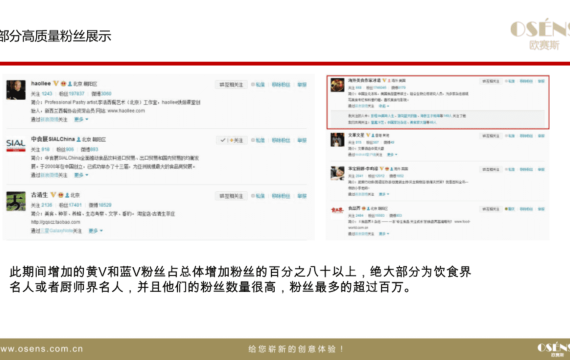Expand 更多 in the bottom right row

[384, 234]
